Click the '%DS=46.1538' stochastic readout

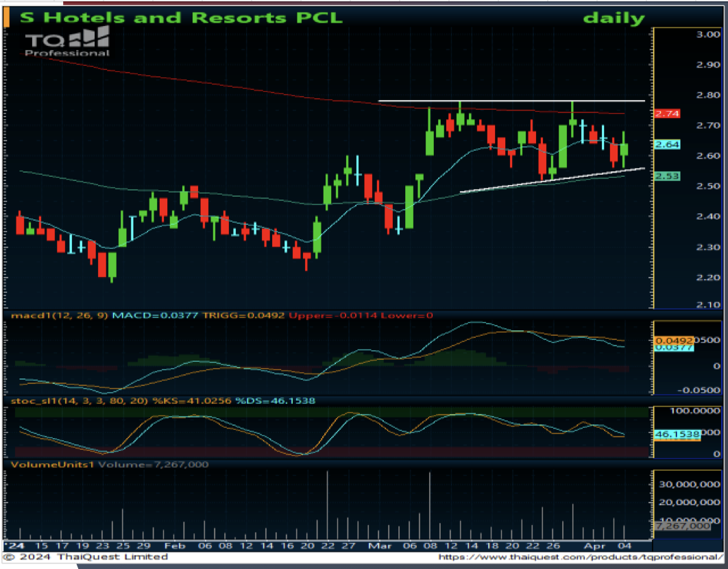click(x=275, y=401)
